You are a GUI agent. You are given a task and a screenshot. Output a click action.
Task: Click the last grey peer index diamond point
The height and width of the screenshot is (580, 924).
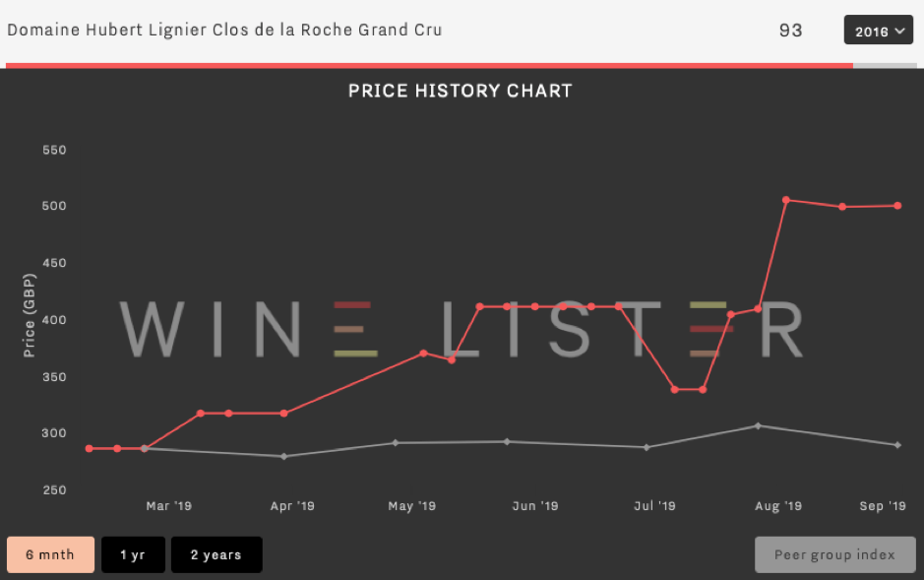[897, 445]
